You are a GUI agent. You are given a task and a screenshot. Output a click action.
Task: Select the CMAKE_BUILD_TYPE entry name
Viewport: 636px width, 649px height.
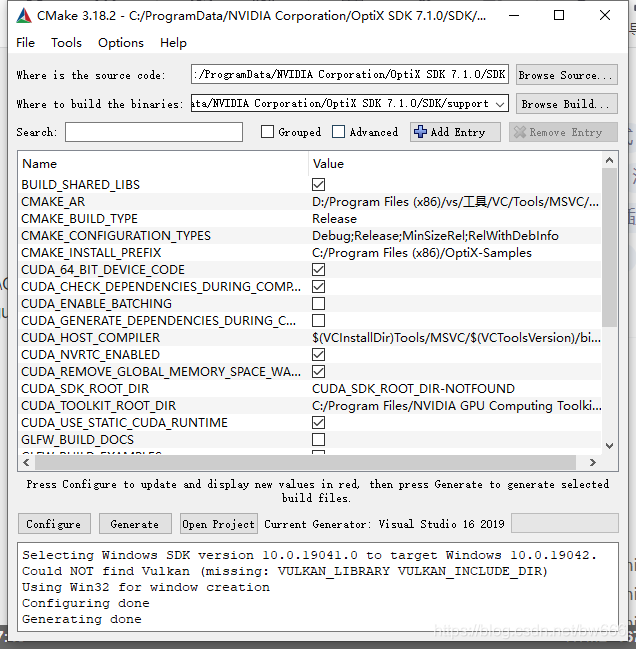79,219
